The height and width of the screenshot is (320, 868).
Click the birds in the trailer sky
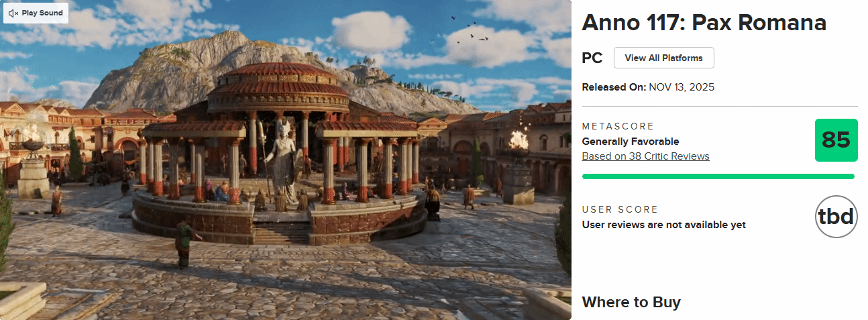point(473,34)
